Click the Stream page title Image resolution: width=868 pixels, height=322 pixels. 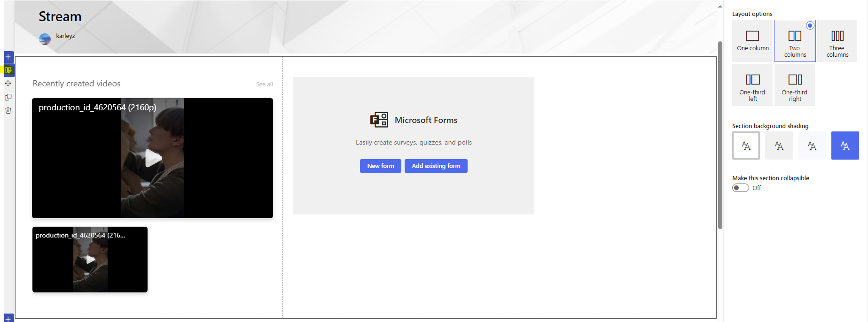[60, 16]
